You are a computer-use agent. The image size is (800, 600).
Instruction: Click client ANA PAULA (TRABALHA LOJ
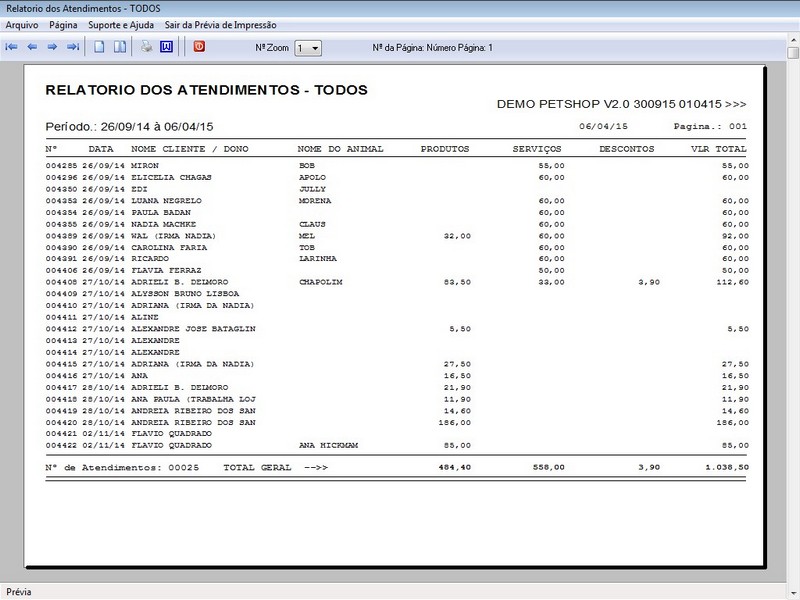[193, 399]
